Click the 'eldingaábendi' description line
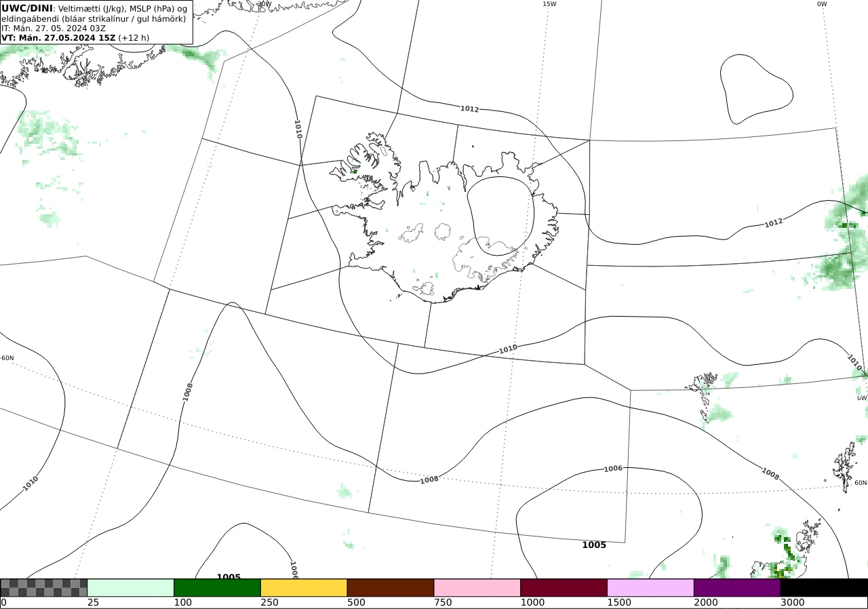This screenshot has width=868, height=609. coord(94,19)
